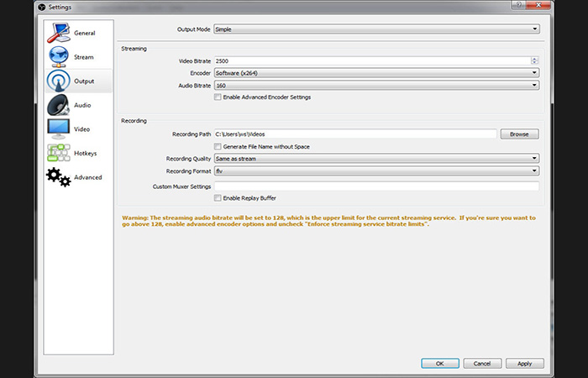This screenshot has width=588, height=378.
Task: Click the Output broadcast icon
Action: (59, 81)
